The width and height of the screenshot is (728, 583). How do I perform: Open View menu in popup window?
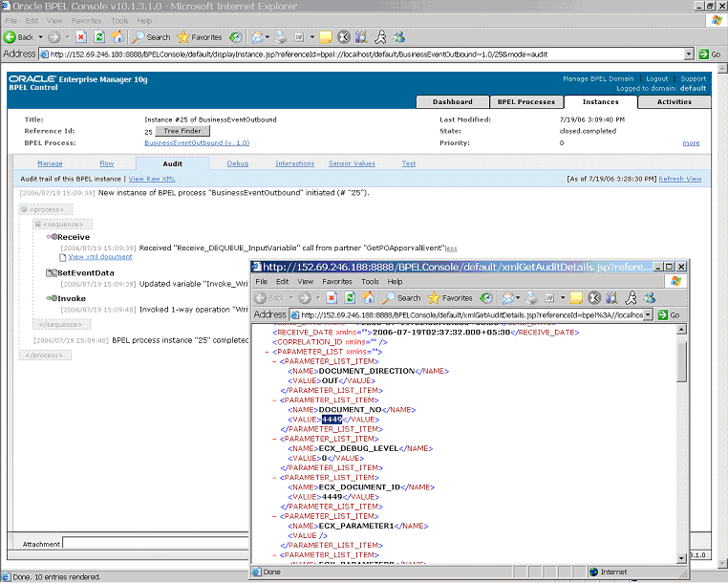(x=305, y=282)
